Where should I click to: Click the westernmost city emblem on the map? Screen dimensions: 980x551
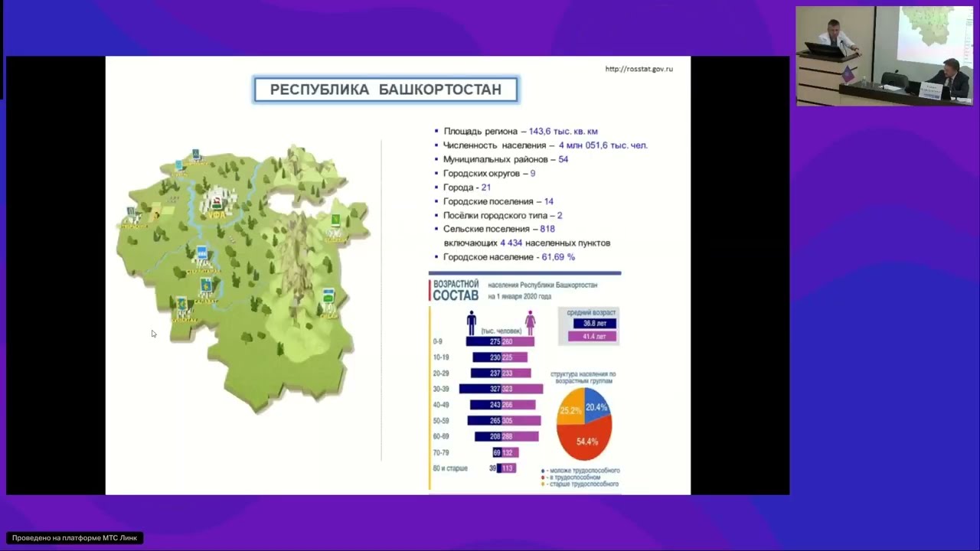[x=131, y=212]
